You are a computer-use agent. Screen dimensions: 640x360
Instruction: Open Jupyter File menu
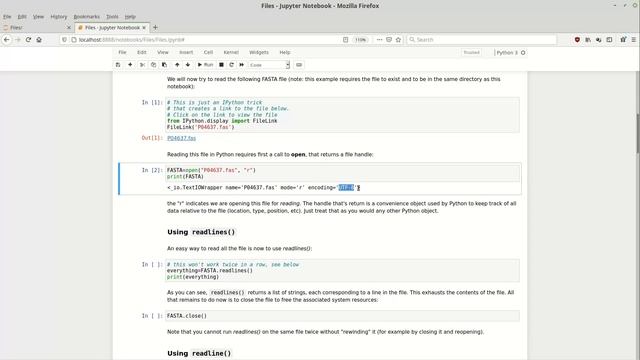[x=122, y=52]
